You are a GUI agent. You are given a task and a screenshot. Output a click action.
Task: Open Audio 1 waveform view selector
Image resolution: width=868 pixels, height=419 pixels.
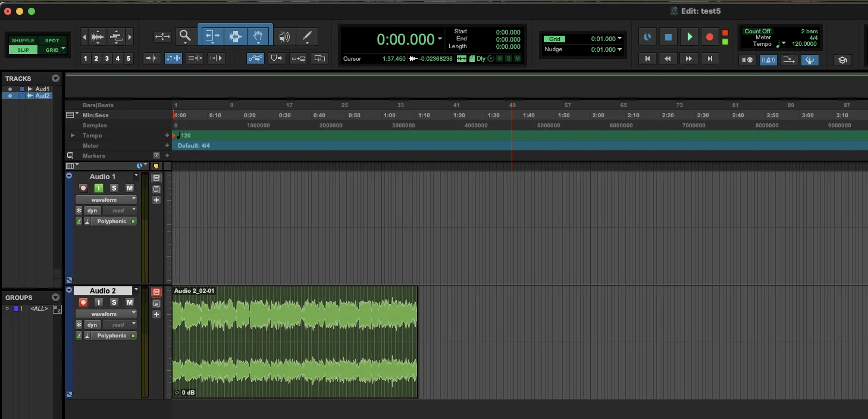coord(106,200)
